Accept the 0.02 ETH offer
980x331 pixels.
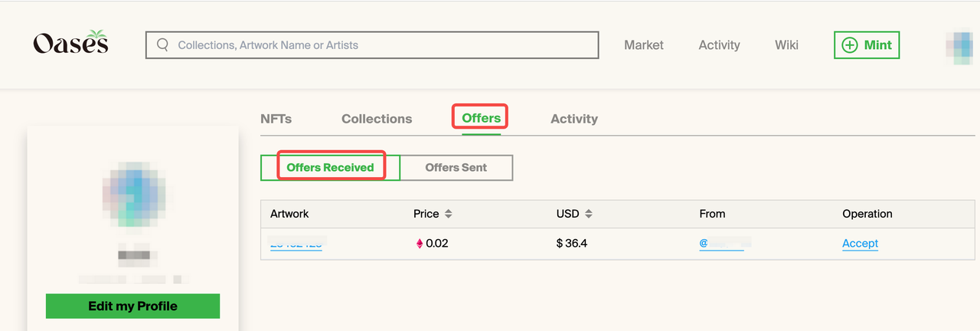pyautogui.click(x=860, y=244)
